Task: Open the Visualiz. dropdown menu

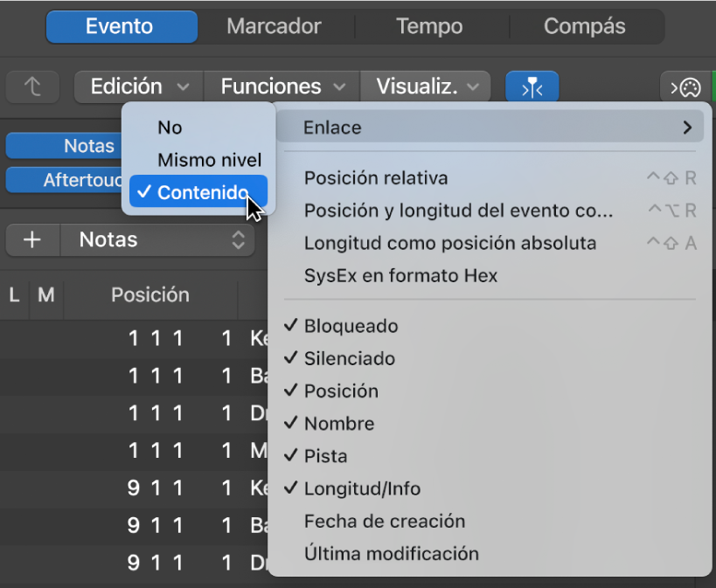Action: click(427, 86)
